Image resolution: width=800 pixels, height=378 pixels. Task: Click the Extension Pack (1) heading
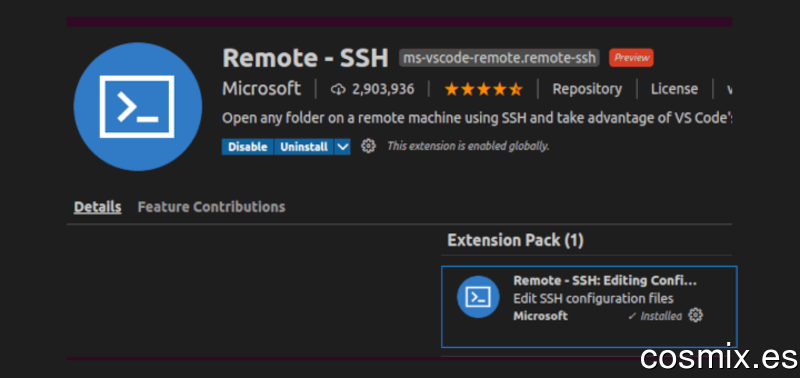515,240
